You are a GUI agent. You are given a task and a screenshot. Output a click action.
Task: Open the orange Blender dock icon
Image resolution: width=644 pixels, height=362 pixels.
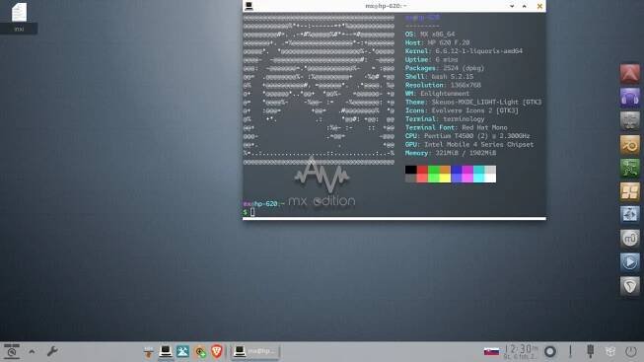[629, 145]
